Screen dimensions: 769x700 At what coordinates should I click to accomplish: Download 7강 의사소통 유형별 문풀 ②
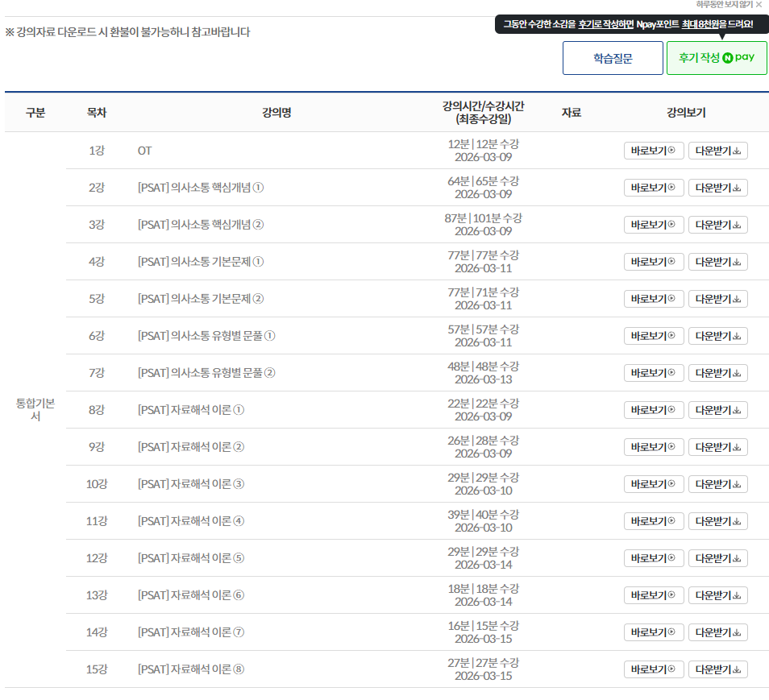[x=717, y=373]
